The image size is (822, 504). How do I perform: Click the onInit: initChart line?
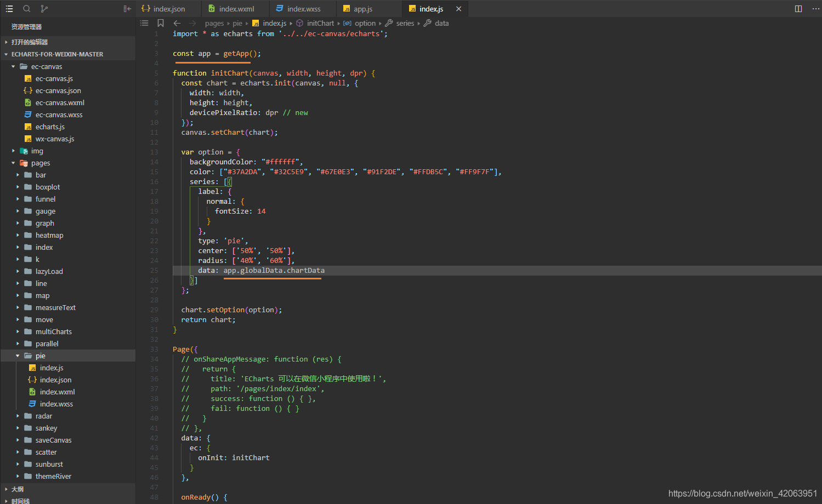(234, 457)
